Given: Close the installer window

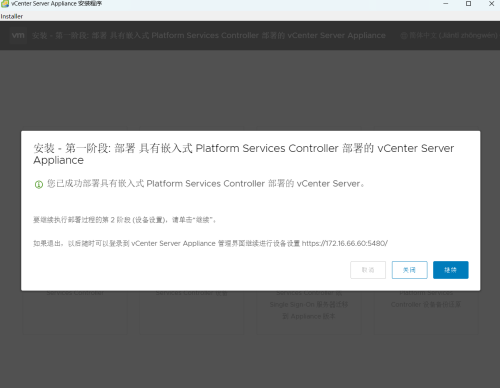Looking at the screenshot, I should pyautogui.click(x=491, y=4).
